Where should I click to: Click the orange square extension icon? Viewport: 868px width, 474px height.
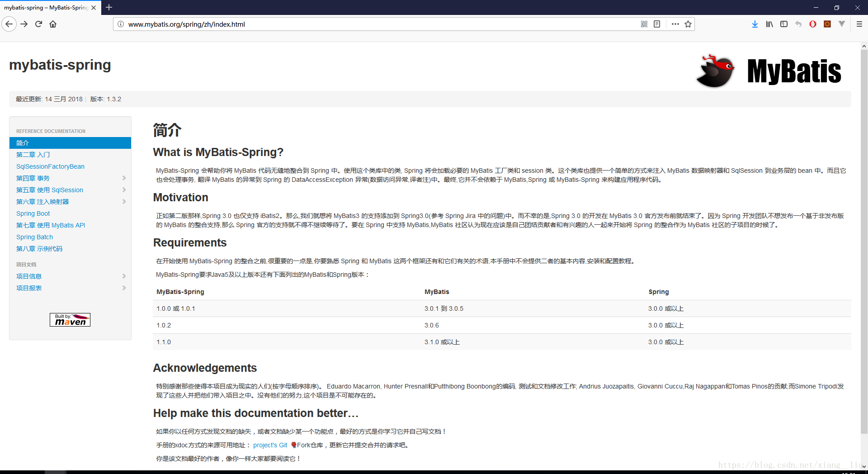click(x=827, y=24)
